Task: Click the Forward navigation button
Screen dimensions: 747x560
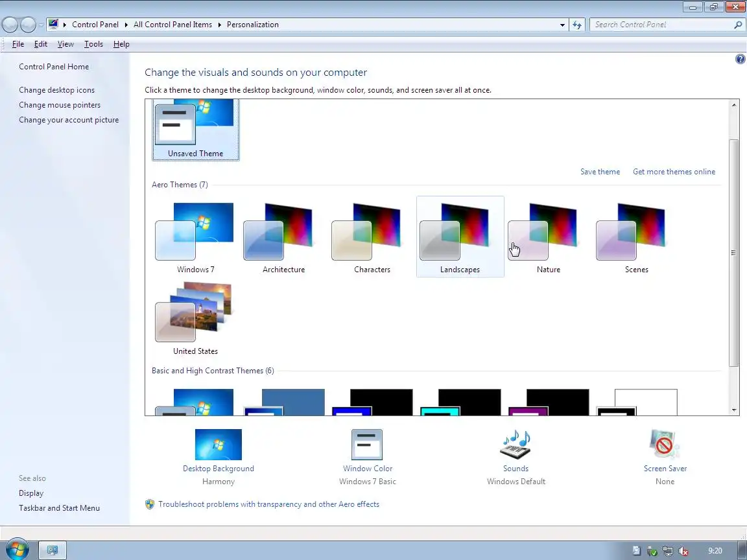Action: pyautogui.click(x=28, y=25)
